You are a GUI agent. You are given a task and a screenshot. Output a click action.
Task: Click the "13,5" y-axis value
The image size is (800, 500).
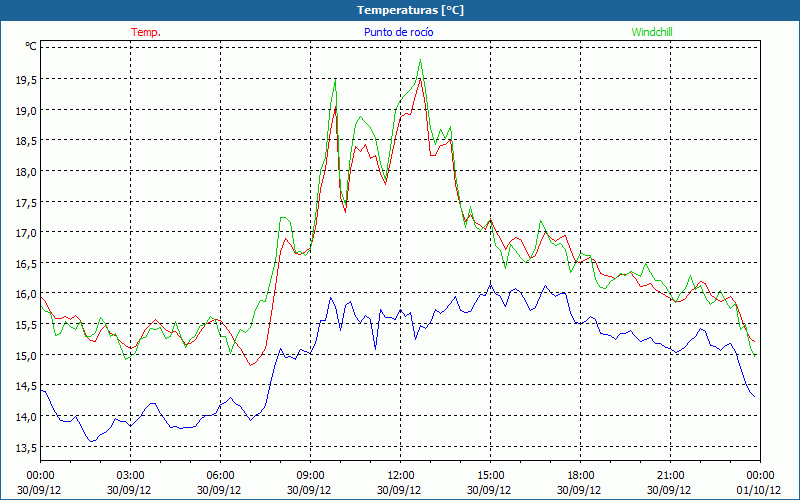(x=26, y=447)
